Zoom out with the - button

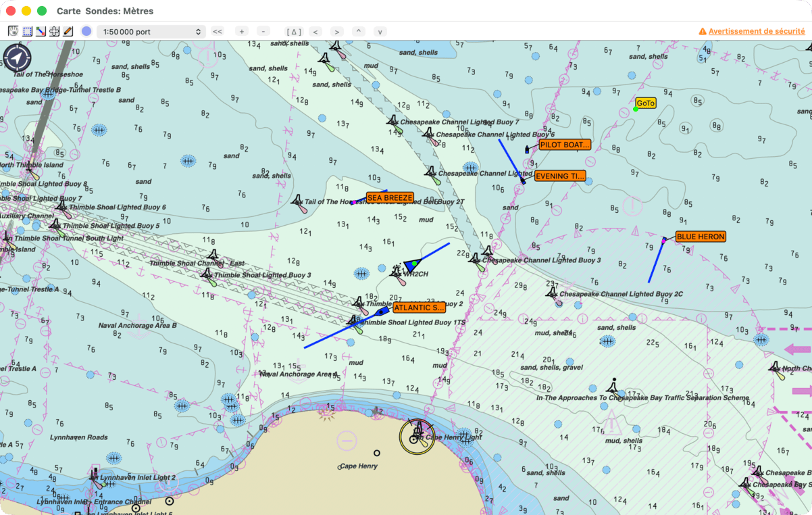pyautogui.click(x=263, y=32)
